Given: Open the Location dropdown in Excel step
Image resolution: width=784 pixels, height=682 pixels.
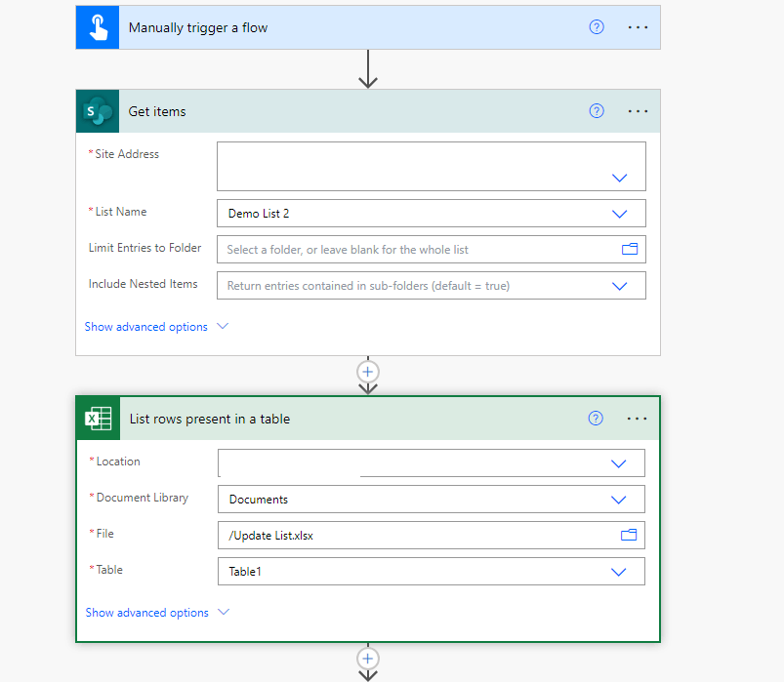Looking at the screenshot, I should [x=618, y=462].
